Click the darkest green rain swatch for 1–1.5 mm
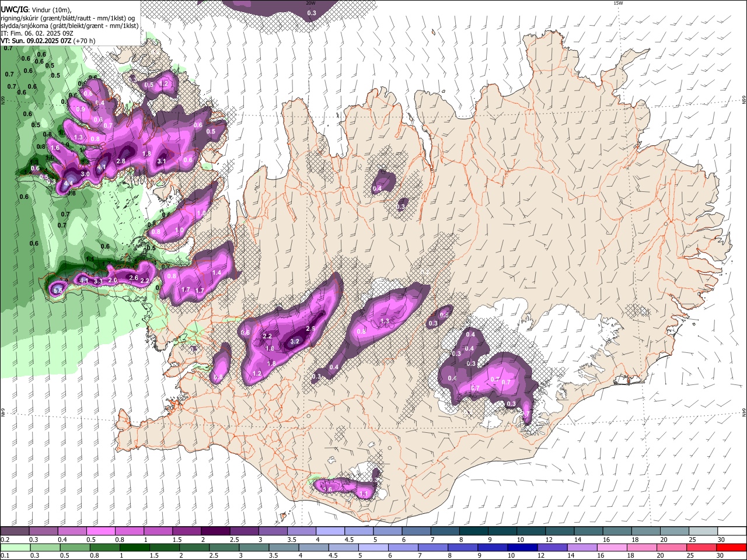This screenshot has width=747, height=560. pyautogui.click(x=134, y=547)
